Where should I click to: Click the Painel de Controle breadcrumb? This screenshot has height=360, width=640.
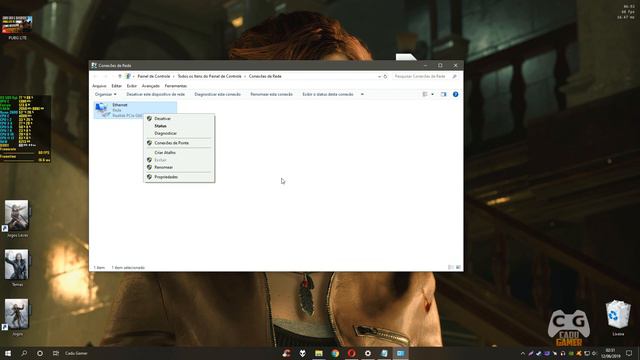(x=153, y=76)
